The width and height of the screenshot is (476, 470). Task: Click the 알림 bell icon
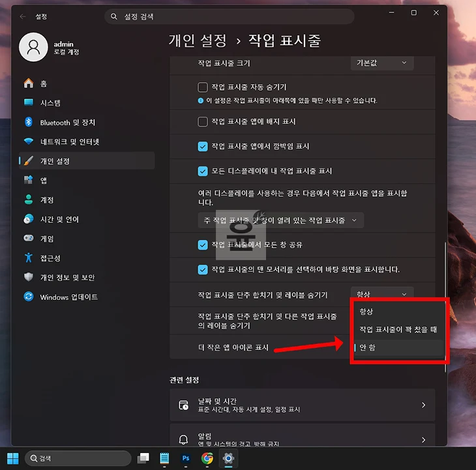(183, 439)
